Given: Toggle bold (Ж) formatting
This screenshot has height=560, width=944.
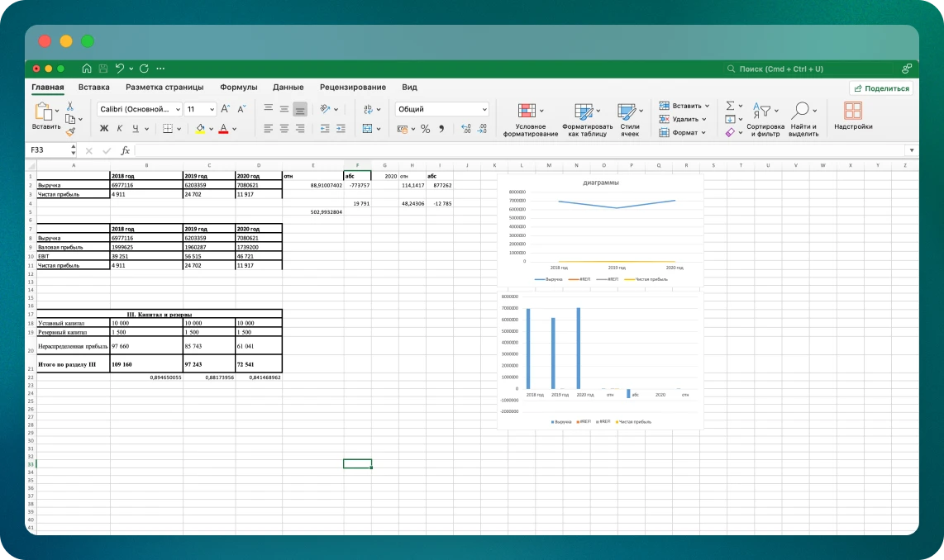Looking at the screenshot, I should click(x=104, y=129).
